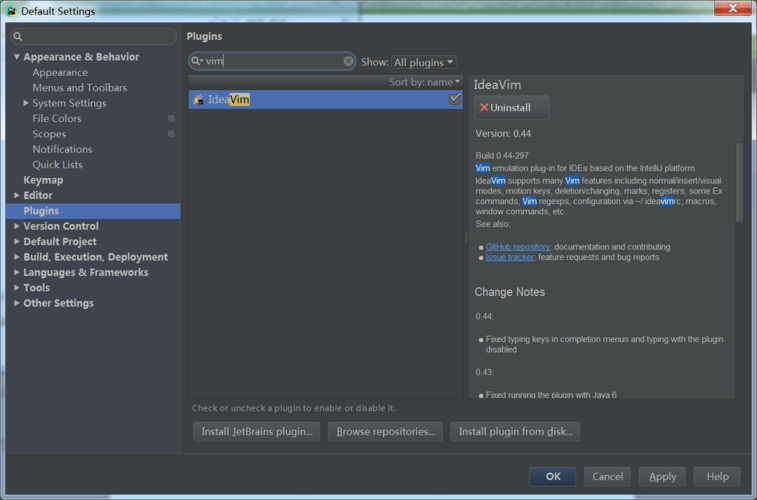This screenshot has width=757, height=500.
Task: Clear the plugin search text with the X icon
Action: (348, 61)
